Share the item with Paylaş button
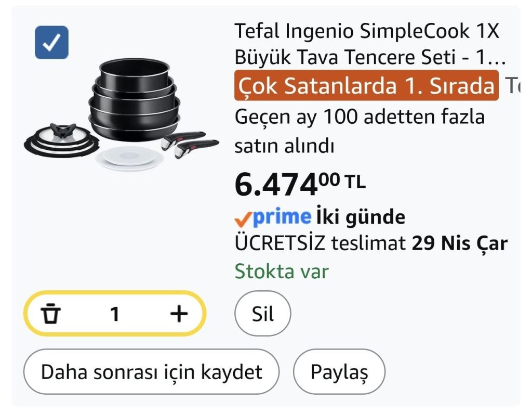Viewport: 532px width, 413px height. (x=339, y=371)
